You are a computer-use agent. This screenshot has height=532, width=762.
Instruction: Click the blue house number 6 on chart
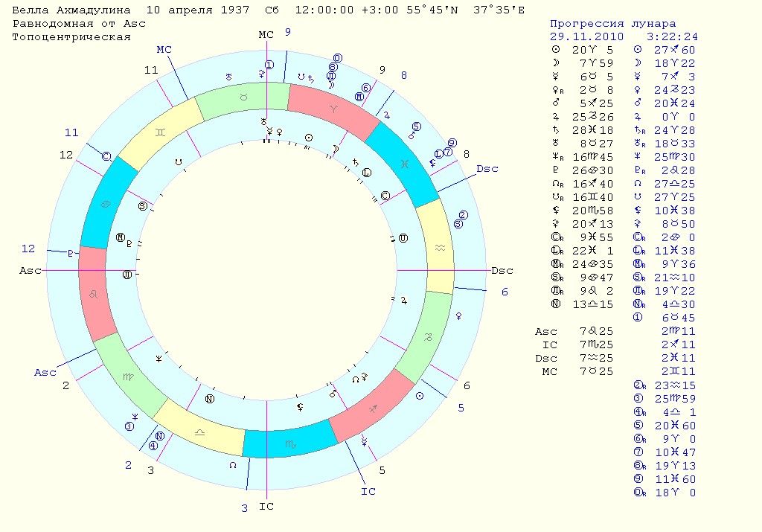pyautogui.click(x=505, y=292)
